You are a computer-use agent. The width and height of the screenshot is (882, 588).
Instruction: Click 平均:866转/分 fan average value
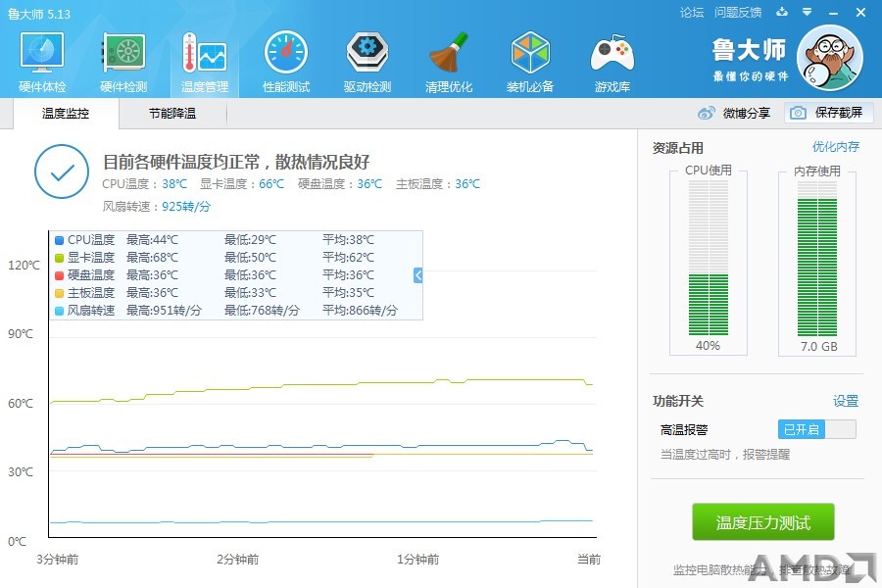(360, 311)
